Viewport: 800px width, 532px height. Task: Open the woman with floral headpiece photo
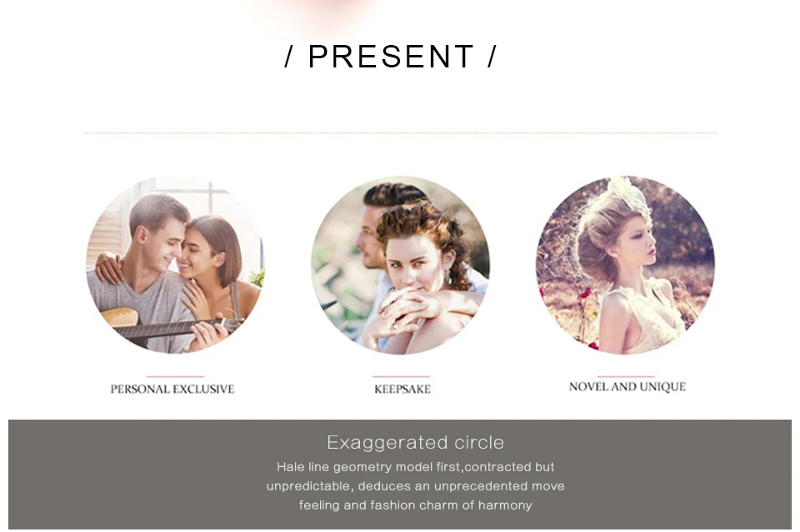pos(626,265)
